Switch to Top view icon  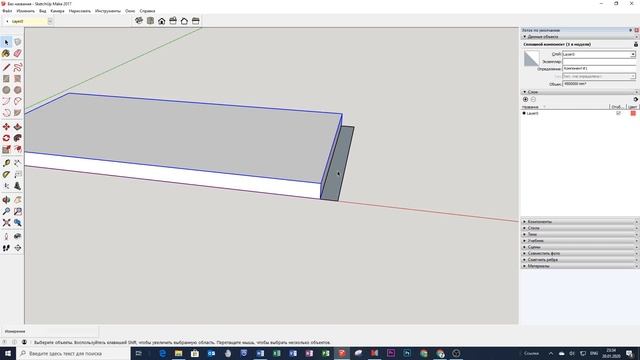click(x=150, y=21)
